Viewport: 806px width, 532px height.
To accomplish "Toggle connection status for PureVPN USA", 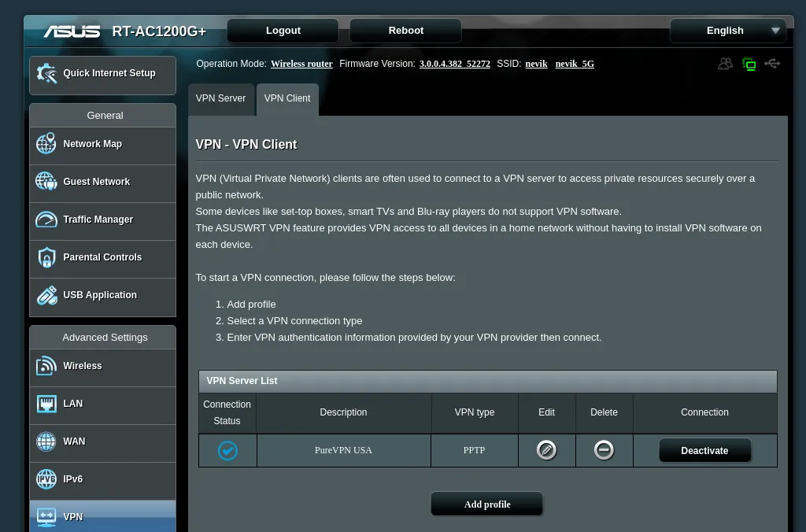I will pyautogui.click(x=227, y=450).
